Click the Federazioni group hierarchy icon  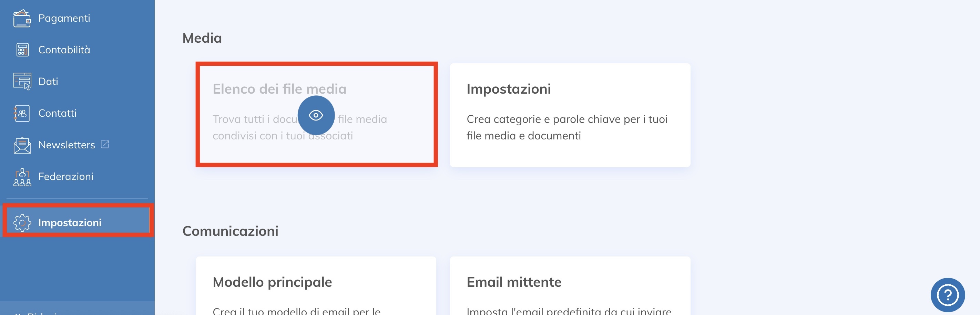[x=22, y=177]
